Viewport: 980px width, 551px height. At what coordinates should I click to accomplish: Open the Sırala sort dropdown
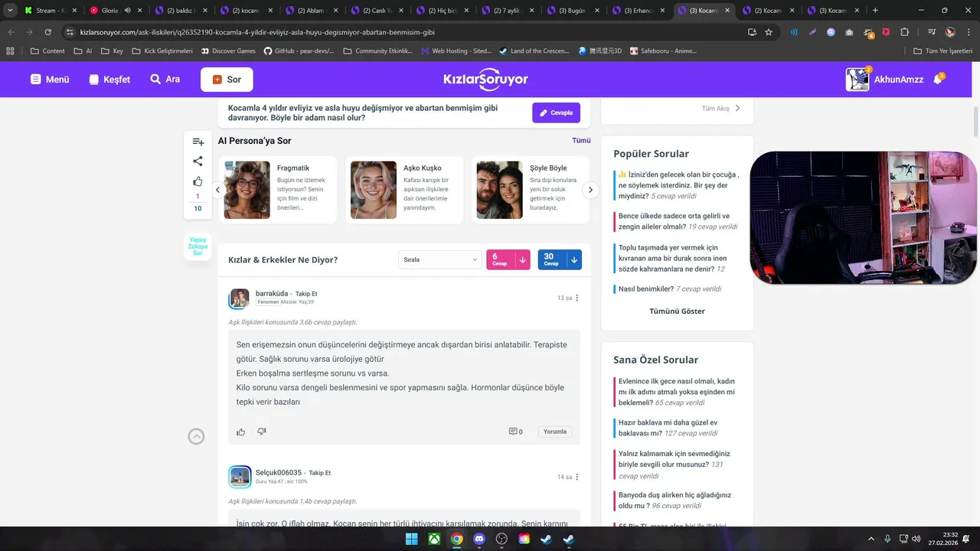pyautogui.click(x=439, y=259)
